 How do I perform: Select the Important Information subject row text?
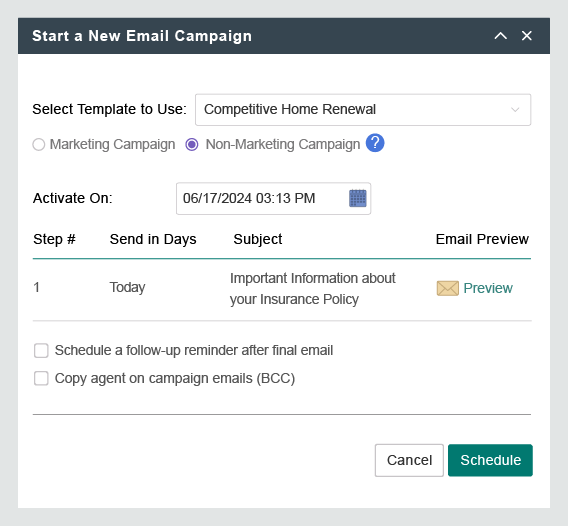coord(313,289)
